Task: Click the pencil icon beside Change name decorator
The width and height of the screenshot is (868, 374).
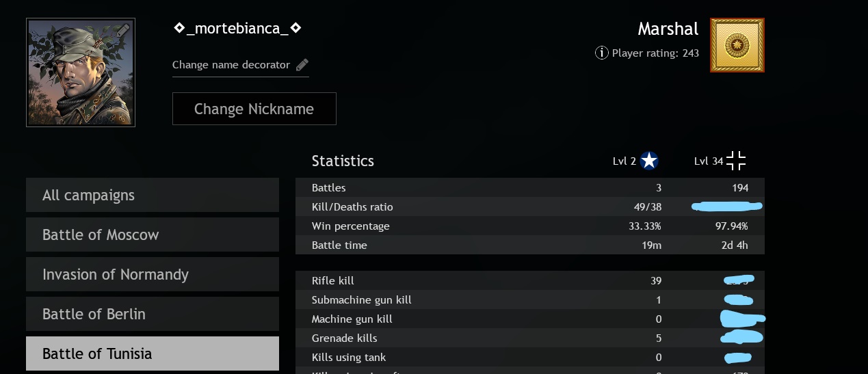Action: pyautogui.click(x=302, y=65)
